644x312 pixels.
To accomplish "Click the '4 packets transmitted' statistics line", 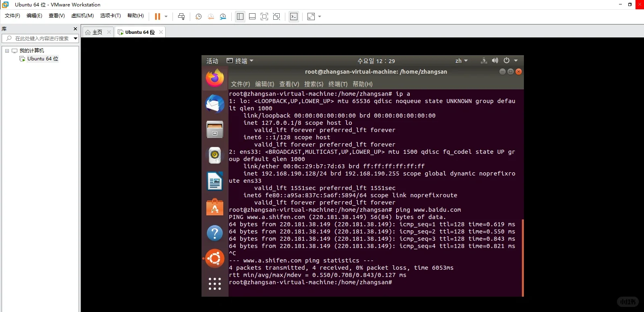I will (341, 268).
